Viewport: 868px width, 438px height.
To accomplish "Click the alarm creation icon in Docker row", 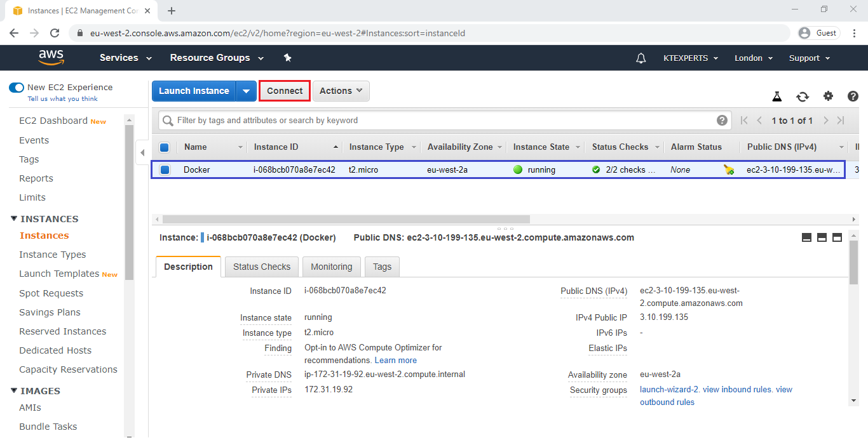I will [728, 169].
